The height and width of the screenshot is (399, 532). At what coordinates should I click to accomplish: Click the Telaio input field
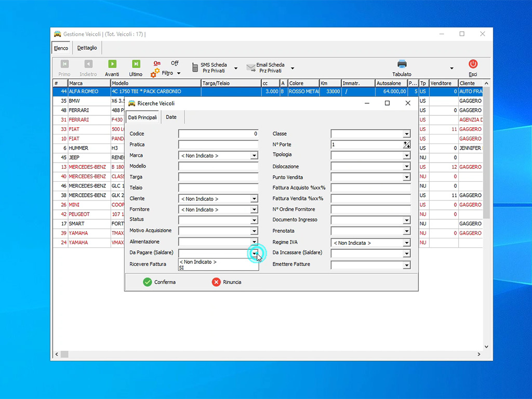click(219, 188)
